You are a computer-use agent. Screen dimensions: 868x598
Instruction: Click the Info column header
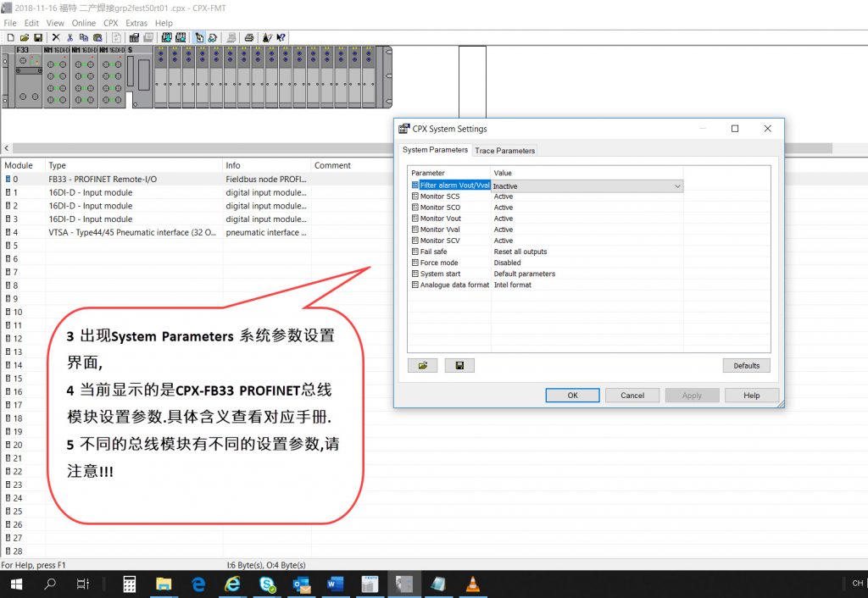click(267, 165)
